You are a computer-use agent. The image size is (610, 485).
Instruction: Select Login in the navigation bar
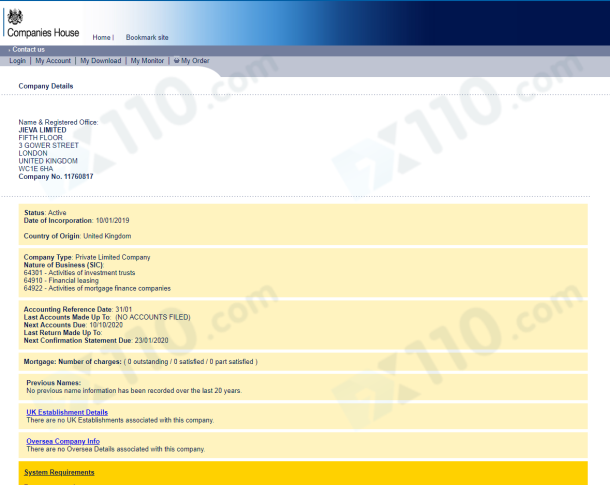pos(18,61)
